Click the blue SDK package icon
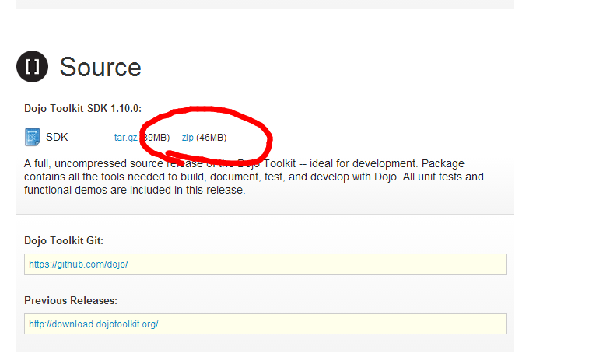 tap(33, 137)
